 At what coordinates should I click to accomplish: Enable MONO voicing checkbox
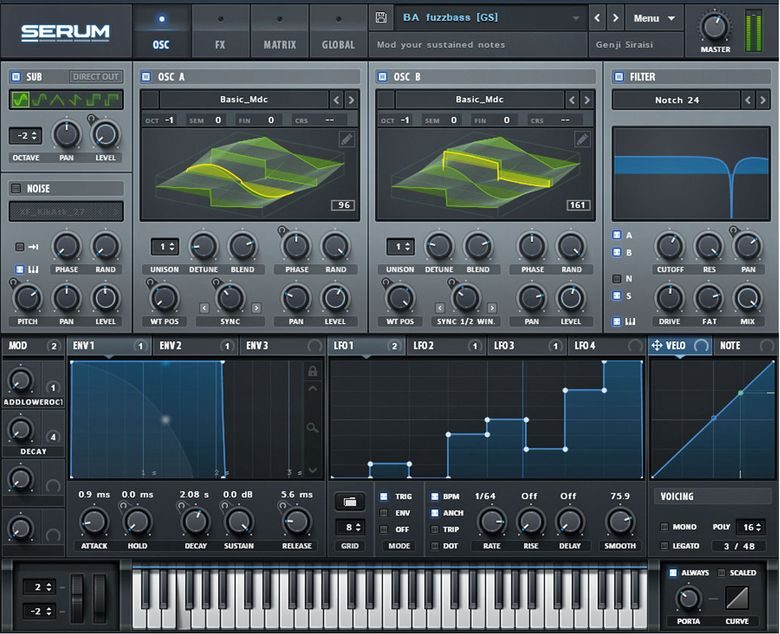tap(664, 527)
